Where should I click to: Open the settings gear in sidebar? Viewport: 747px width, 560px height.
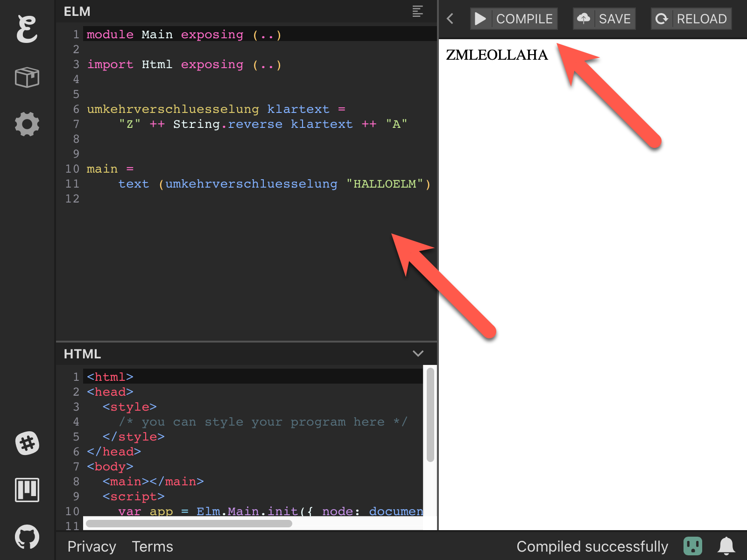[x=27, y=124]
